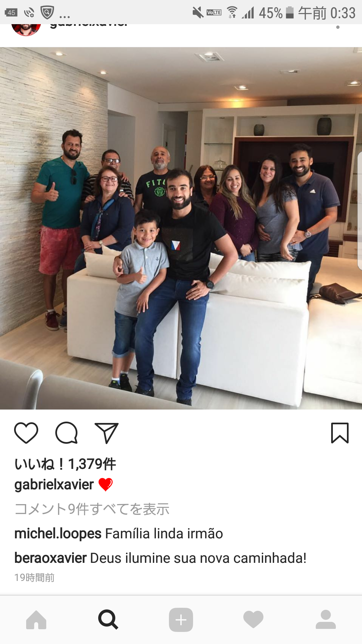Create a new post with the plus icon
The width and height of the screenshot is (362, 644).
point(181,620)
